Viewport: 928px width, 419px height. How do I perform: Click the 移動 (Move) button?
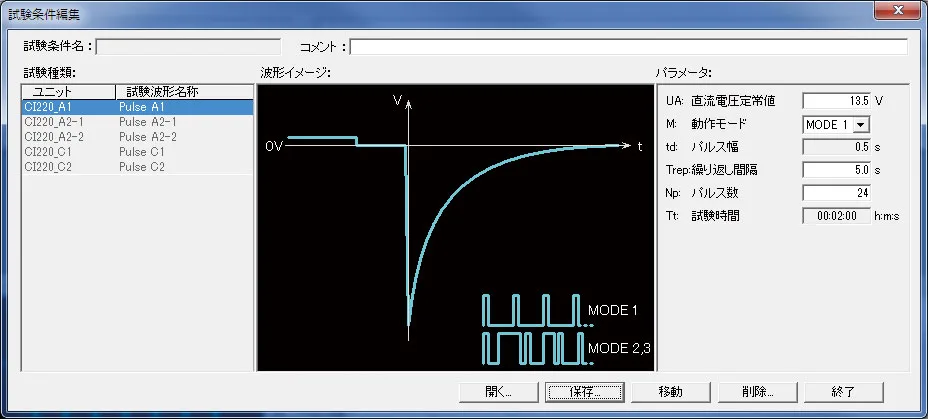[671, 391]
